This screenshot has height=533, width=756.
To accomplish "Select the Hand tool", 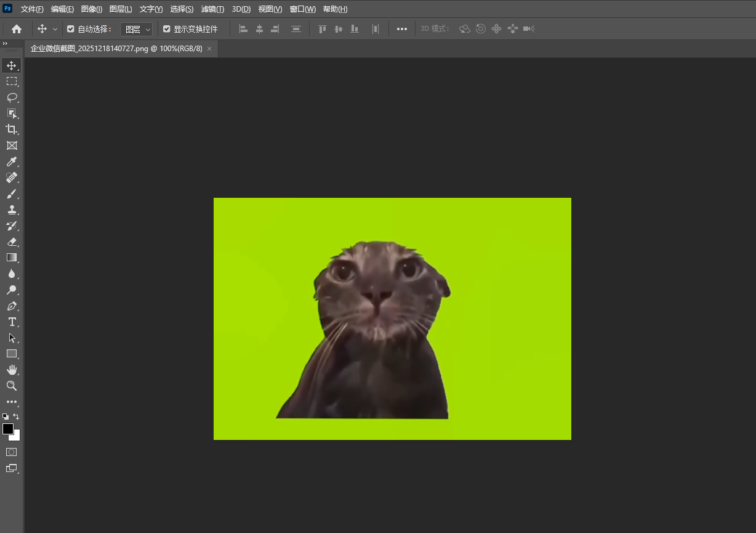I will pos(12,370).
